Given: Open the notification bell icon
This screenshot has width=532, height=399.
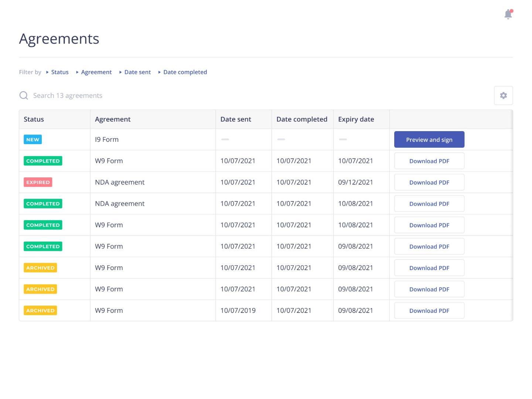Looking at the screenshot, I should tap(508, 14).
